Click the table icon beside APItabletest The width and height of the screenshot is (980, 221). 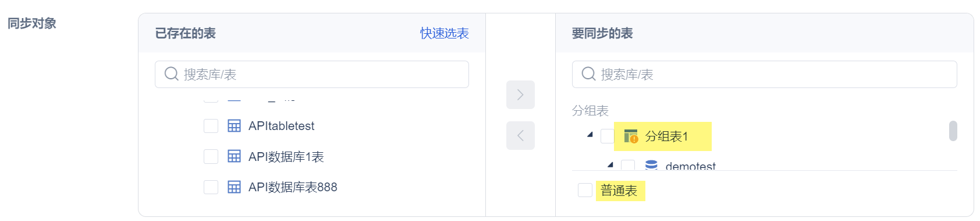[x=234, y=126]
